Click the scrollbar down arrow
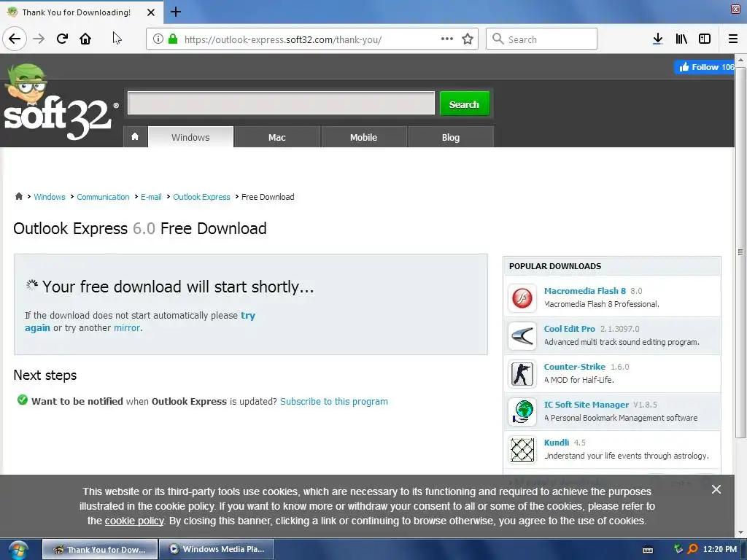 pos(740,532)
